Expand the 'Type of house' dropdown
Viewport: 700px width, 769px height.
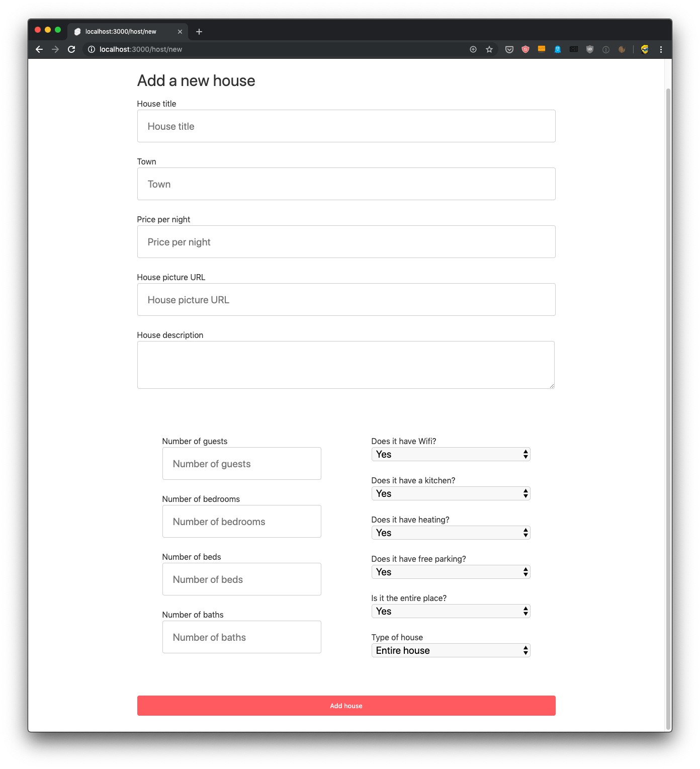451,650
